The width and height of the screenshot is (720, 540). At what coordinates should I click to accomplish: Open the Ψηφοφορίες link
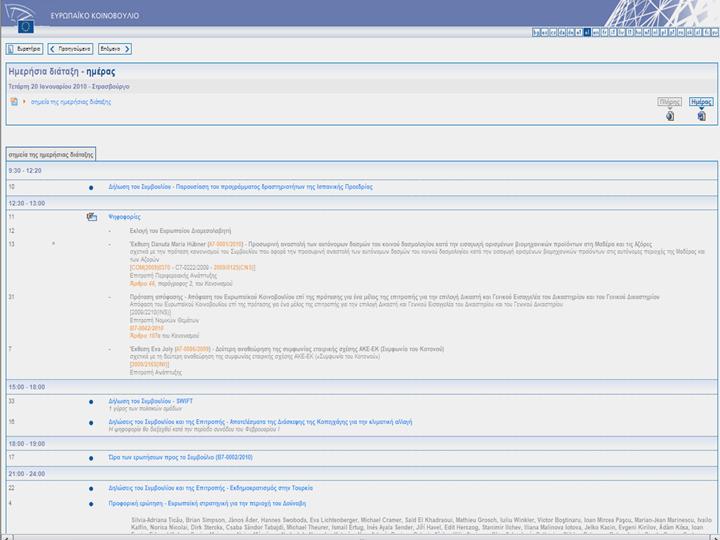pos(125,216)
